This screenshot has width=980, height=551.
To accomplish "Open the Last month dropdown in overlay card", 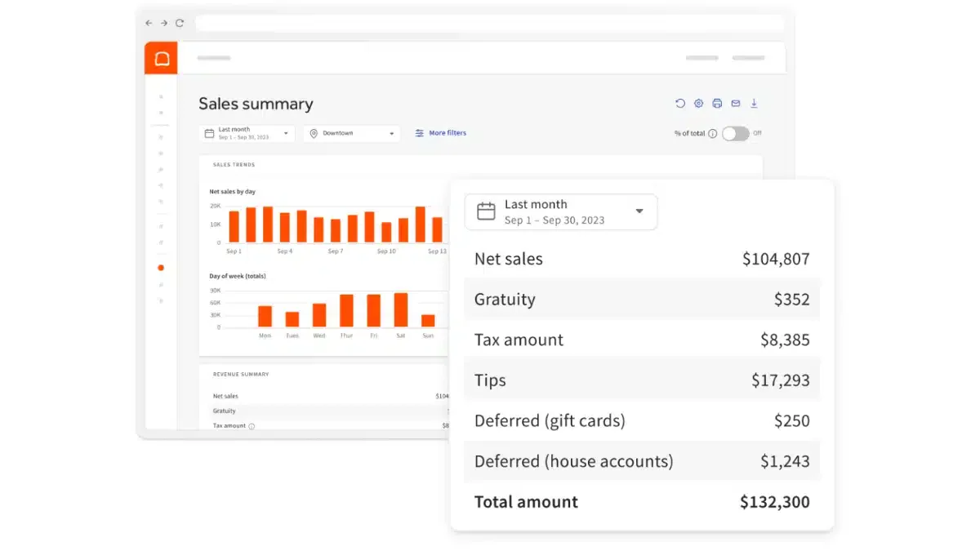I will (x=560, y=212).
